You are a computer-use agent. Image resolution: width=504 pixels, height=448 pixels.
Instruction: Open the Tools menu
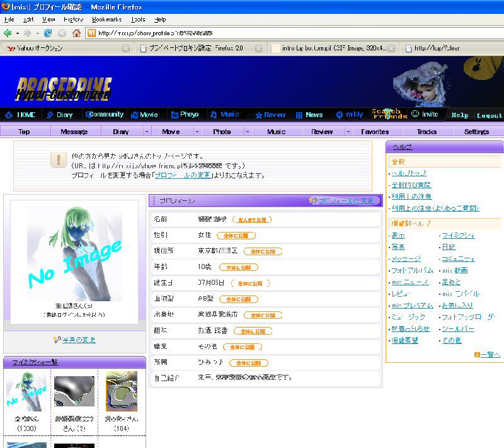pos(138,20)
